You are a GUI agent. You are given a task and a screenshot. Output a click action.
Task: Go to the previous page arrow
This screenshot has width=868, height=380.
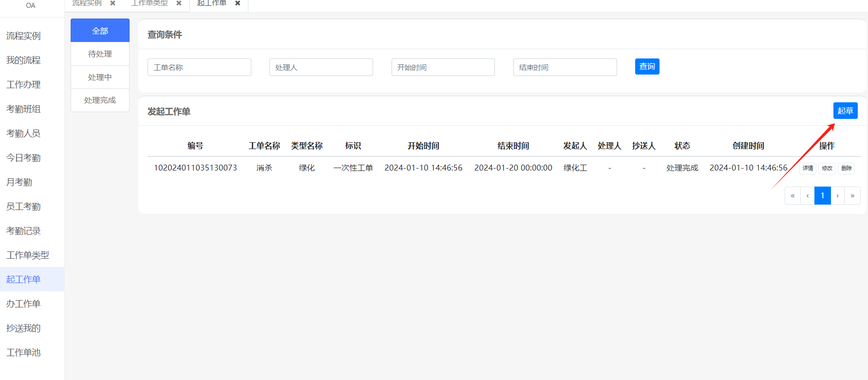(808, 196)
